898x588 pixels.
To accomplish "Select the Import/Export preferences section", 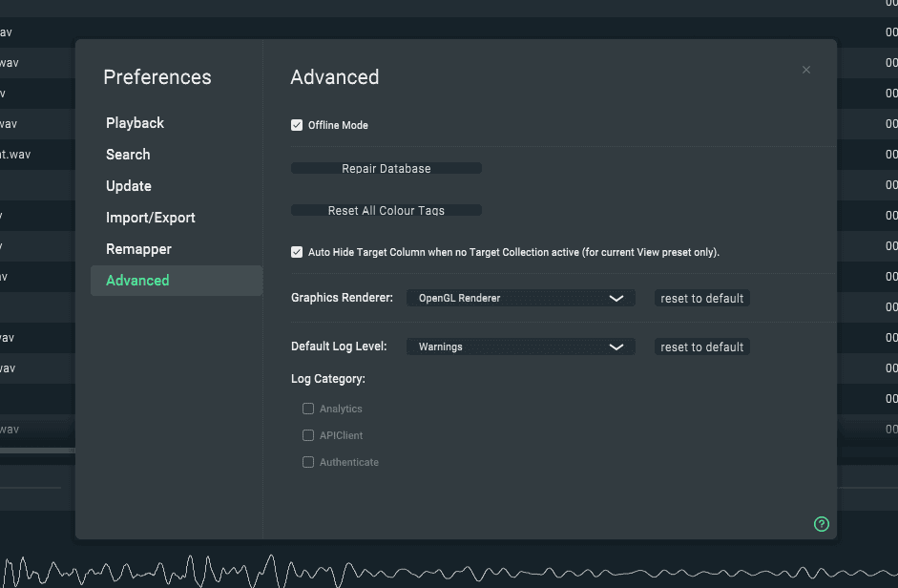I will (151, 218).
